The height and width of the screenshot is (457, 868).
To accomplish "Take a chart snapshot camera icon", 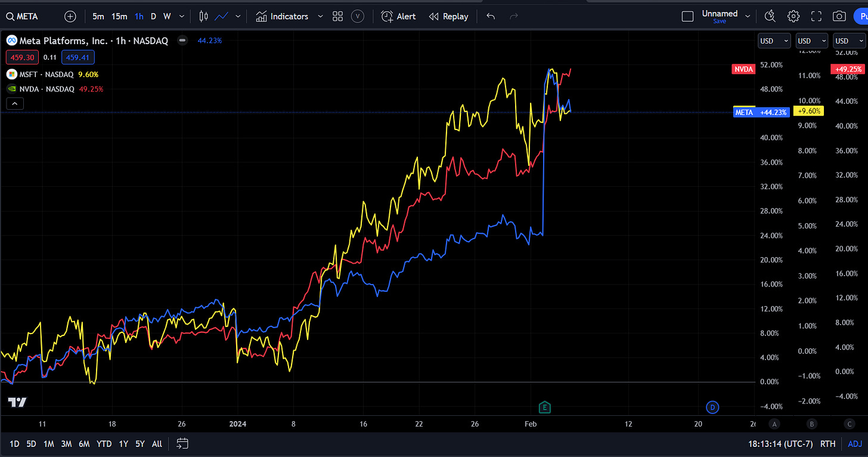I will click(x=839, y=16).
